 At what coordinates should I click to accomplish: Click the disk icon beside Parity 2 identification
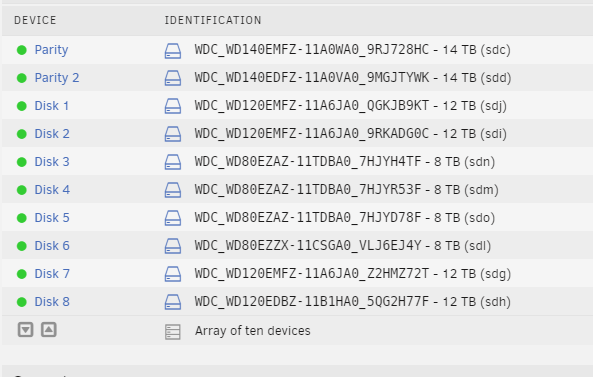click(x=173, y=78)
